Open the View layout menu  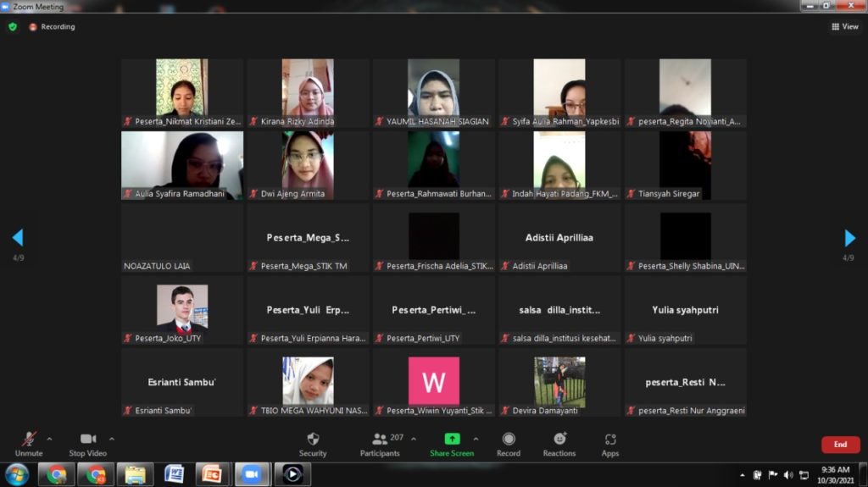(845, 27)
